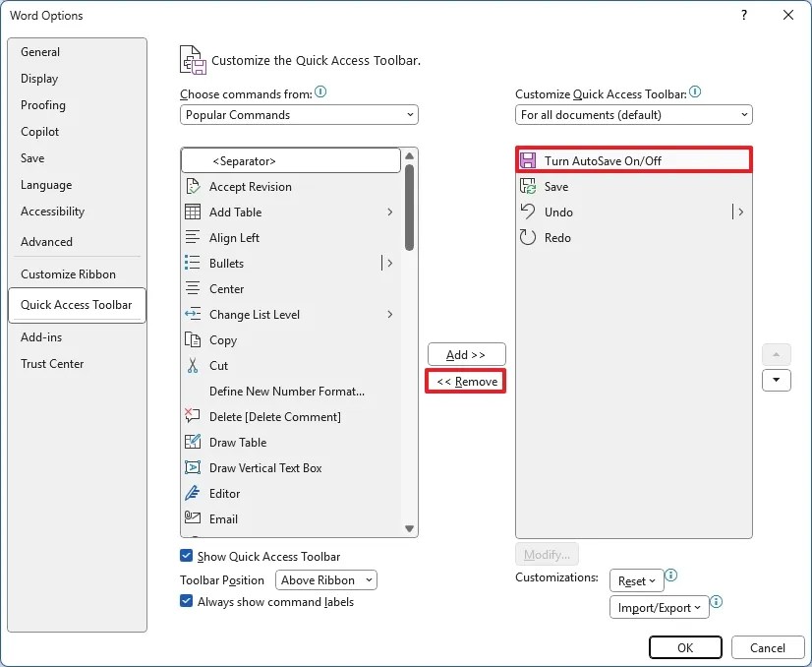Select the Copy command
The height and width of the screenshot is (667, 812).
click(223, 339)
